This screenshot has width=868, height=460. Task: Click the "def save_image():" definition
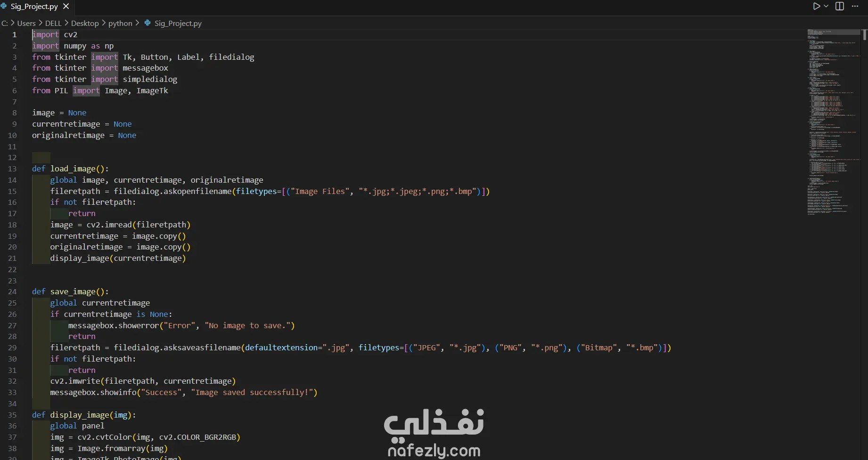pyautogui.click(x=70, y=291)
